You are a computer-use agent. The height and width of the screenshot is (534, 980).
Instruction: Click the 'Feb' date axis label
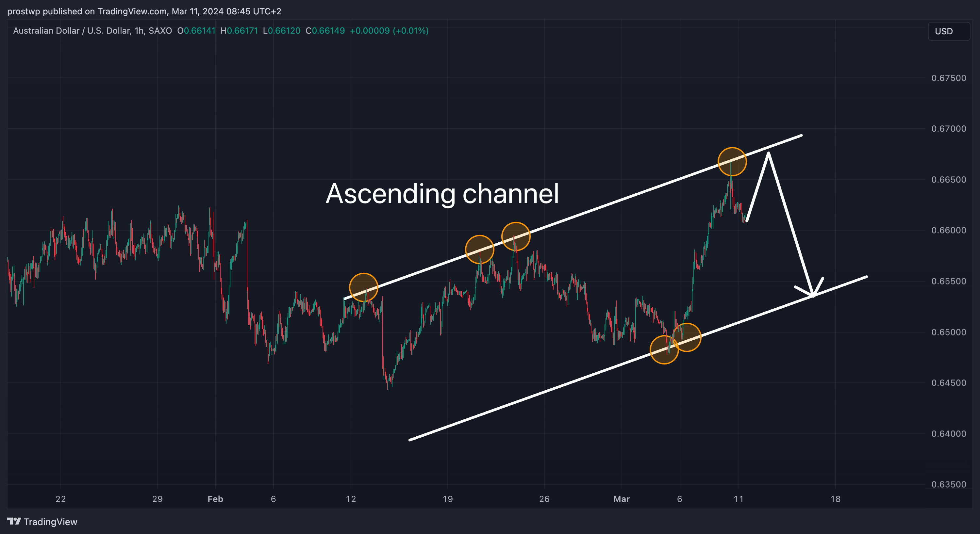click(x=215, y=499)
